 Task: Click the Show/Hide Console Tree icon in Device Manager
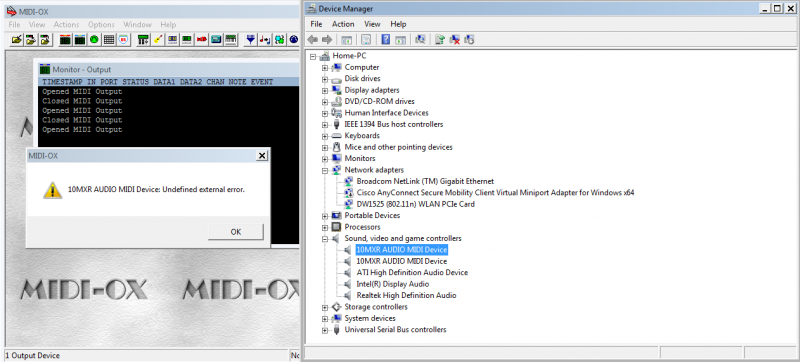pyautogui.click(x=347, y=39)
